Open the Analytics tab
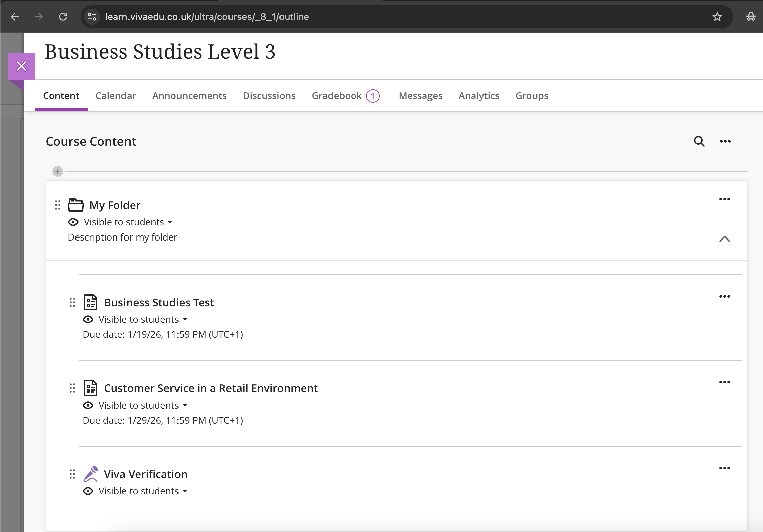The image size is (763, 532). coord(478,96)
